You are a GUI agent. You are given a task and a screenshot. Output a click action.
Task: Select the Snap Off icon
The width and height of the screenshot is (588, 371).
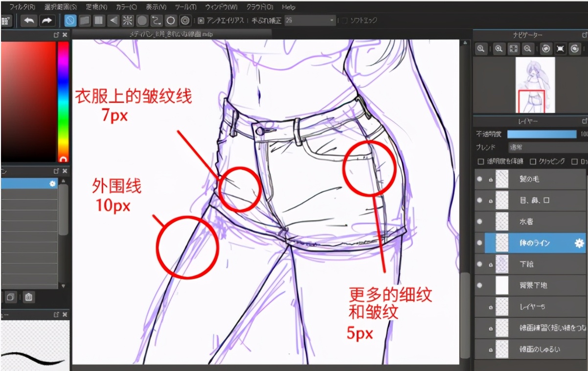70,21
